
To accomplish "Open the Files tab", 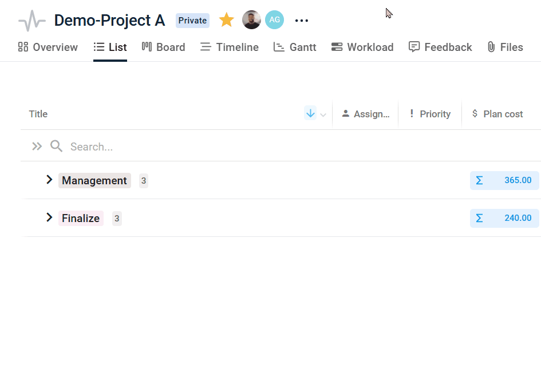I will 505,47.
